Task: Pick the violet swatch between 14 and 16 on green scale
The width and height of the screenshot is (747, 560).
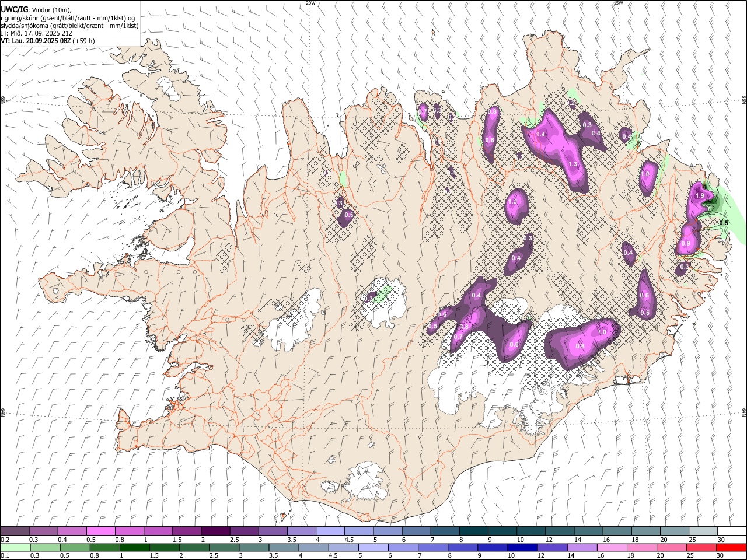Action: (582, 547)
